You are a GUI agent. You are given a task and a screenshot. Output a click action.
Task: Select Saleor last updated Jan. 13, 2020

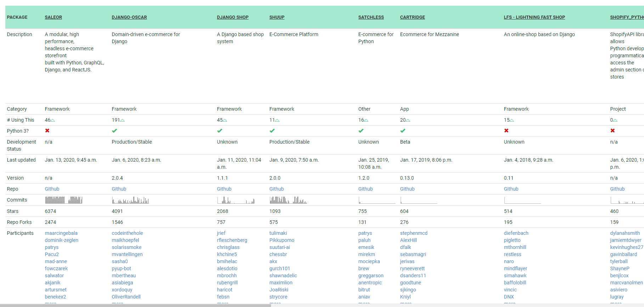point(71,160)
